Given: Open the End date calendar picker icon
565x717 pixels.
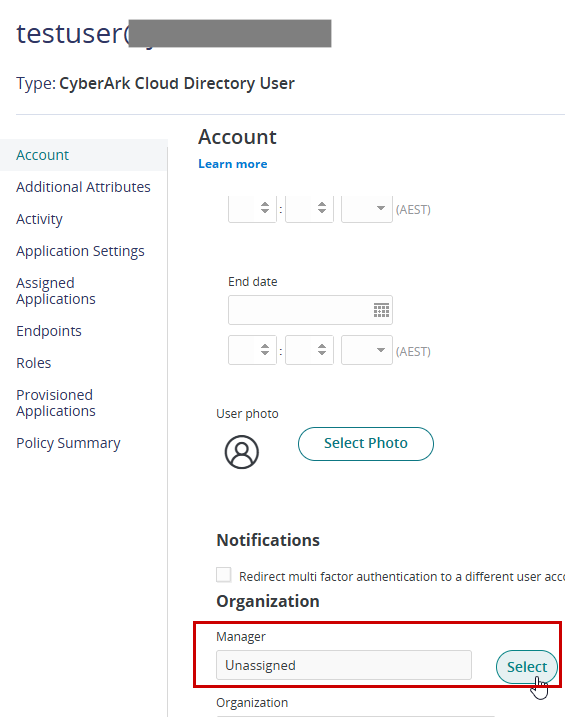Looking at the screenshot, I should point(381,310).
